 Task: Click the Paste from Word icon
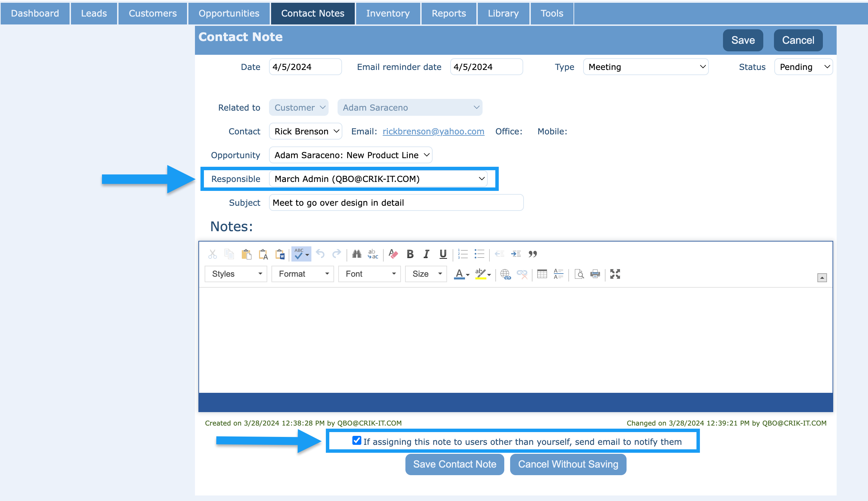pos(280,254)
